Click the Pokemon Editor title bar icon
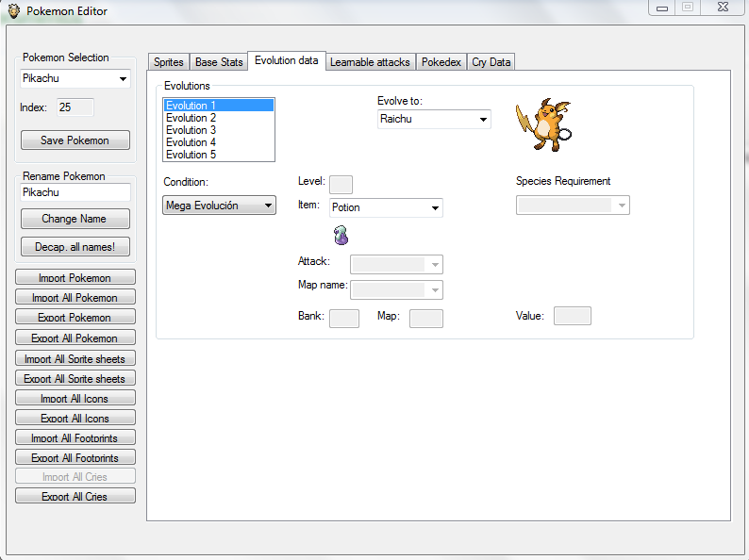The width and height of the screenshot is (749, 560). point(13,11)
